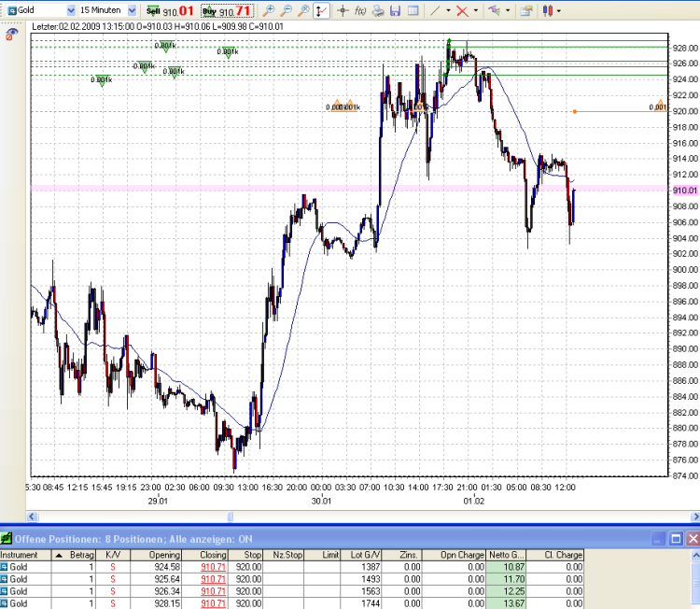
Task: Click the Nz.Stop column header
Action: (x=283, y=555)
